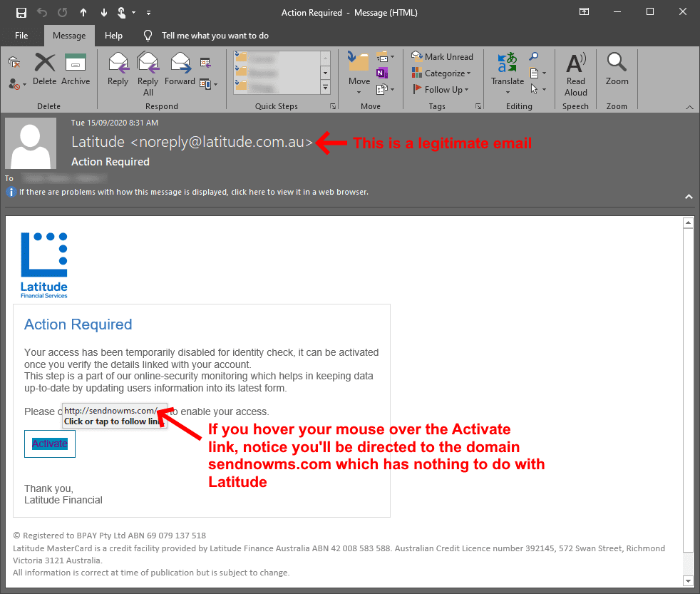The height and width of the screenshot is (594, 700).
Task: Expand the Quick Steps gallery More arrow
Action: tap(326, 87)
